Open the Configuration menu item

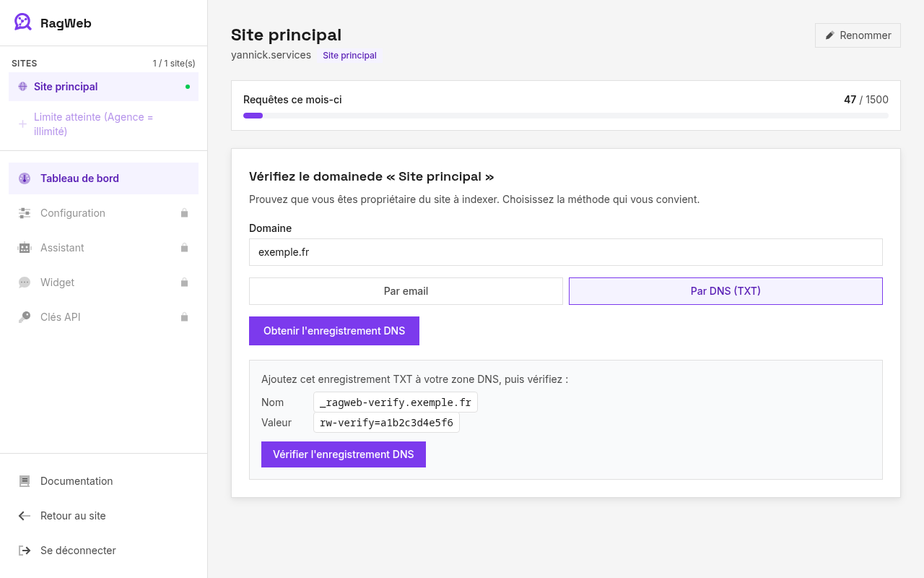pos(103,213)
